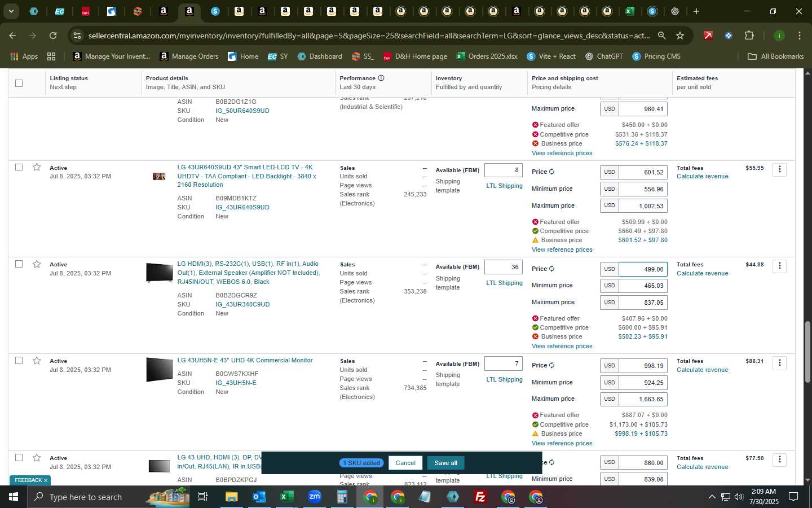Open Windows notification center
The width and height of the screenshot is (812, 508).
pyautogui.click(x=793, y=497)
